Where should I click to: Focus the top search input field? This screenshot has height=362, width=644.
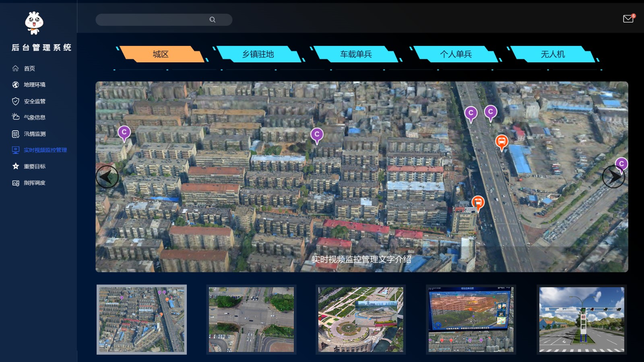pos(153,20)
